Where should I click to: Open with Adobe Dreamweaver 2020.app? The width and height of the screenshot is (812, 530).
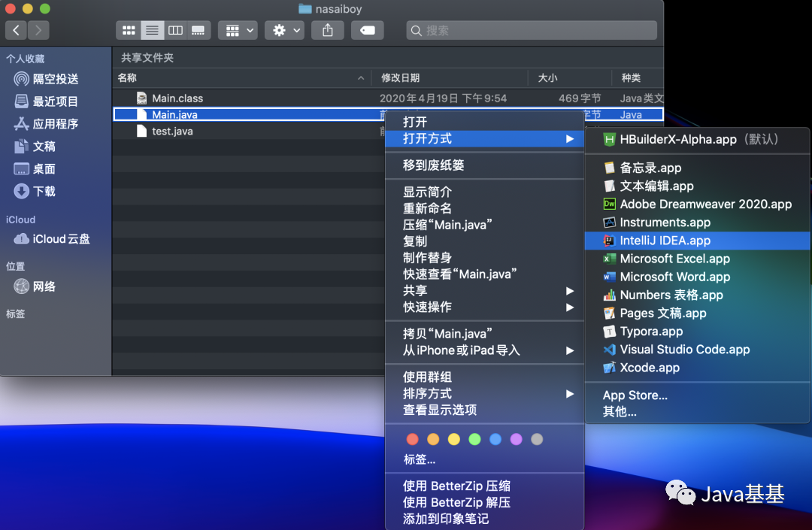click(697, 204)
